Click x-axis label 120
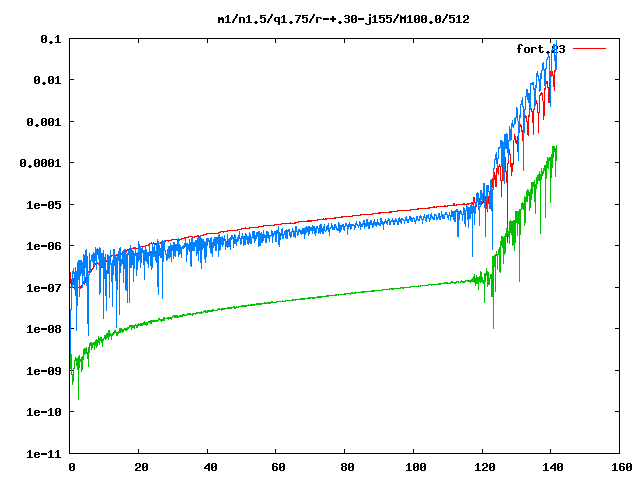The height and width of the screenshot is (480, 640). point(485,467)
